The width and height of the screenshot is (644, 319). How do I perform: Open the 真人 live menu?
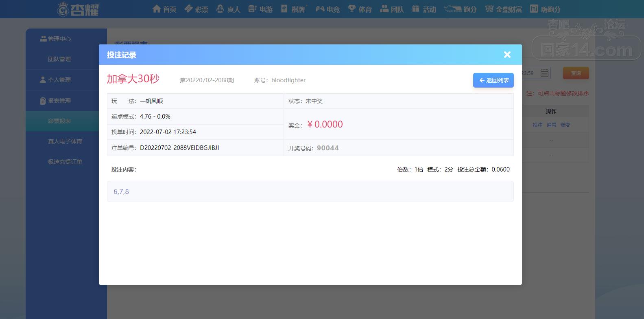(228, 9)
